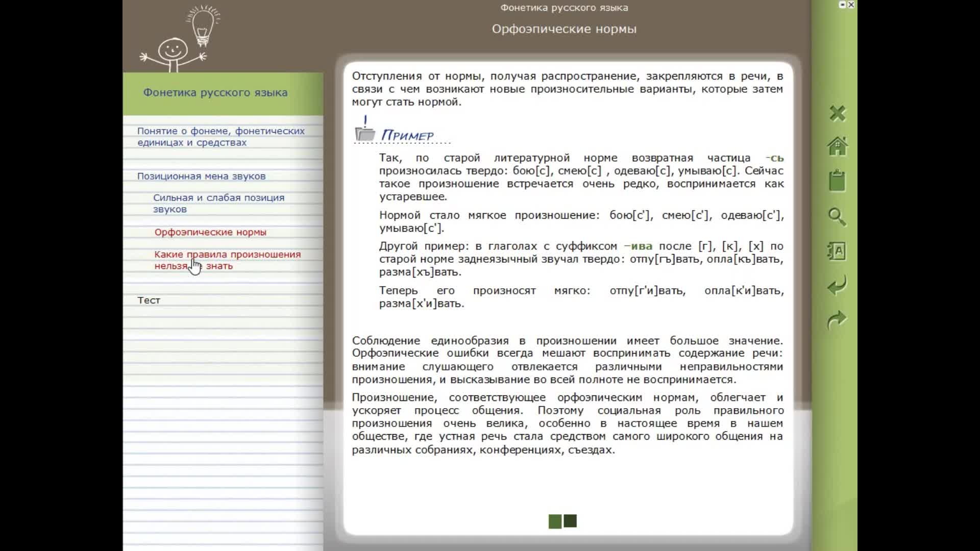Open the glossary address book icon
Image resolution: width=980 pixels, height=551 pixels.
coord(837,251)
